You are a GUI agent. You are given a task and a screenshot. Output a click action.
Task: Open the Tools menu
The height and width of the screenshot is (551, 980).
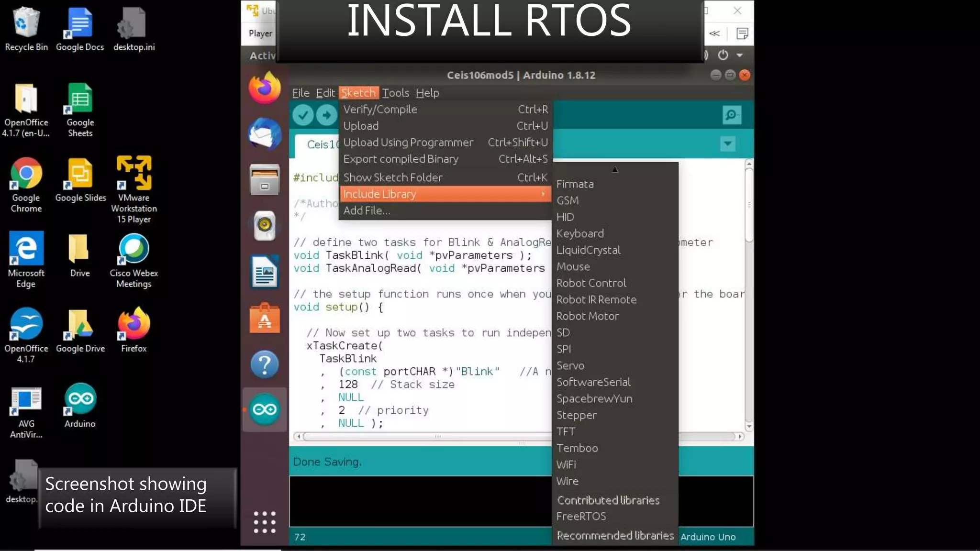pyautogui.click(x=395, y=93)
